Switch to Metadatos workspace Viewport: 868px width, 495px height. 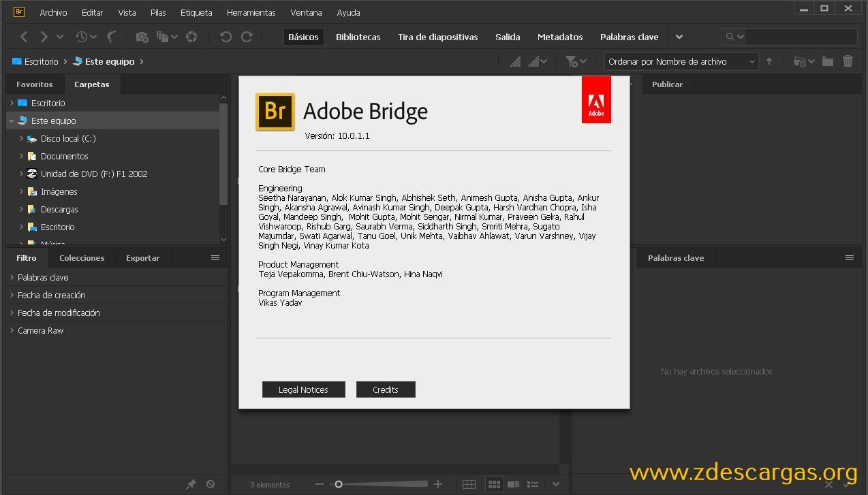pyautogui.click(x=560, y=37)
